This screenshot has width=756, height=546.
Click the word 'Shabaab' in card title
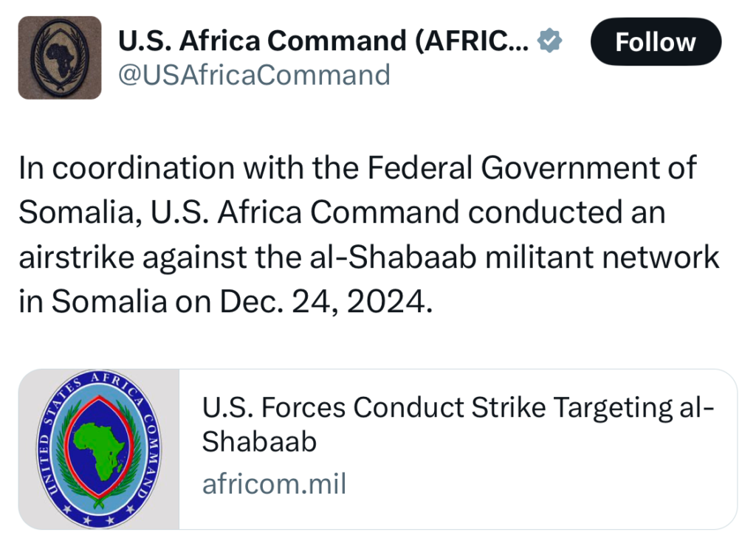[259, 441]
